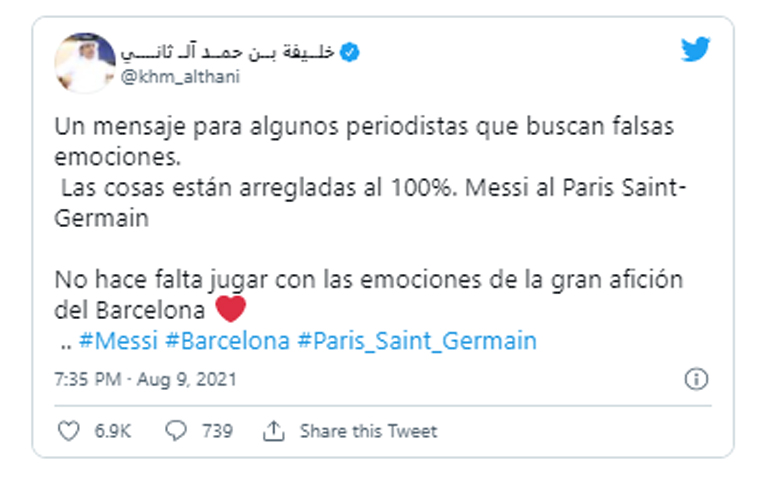Click the 7:35 PM - Aug 9, 2021 timestamp
Viewport: 766px width, 486px height.
pos(143,380)
